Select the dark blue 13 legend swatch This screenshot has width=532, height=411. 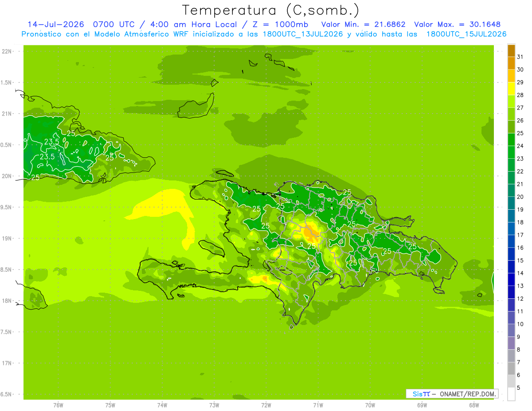coord(511,280)
